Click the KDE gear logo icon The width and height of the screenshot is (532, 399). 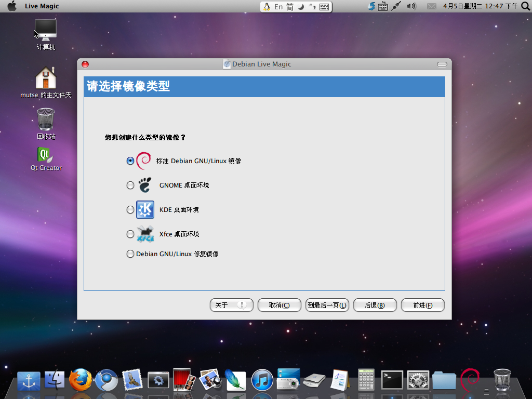point(145,210)
